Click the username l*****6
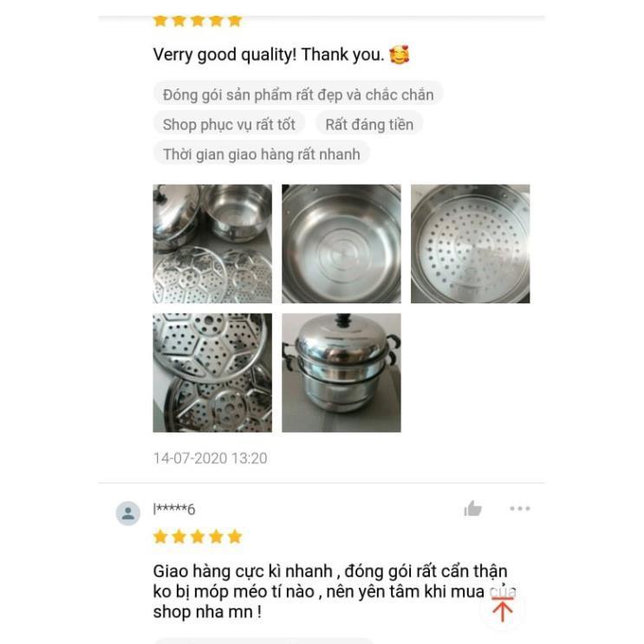Viewport: 644px width, 644px height. click(174, 510)
